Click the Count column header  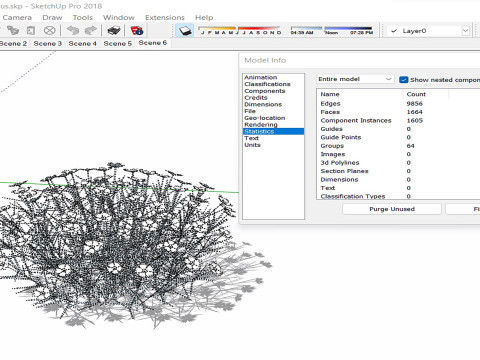tap(416, 94)
